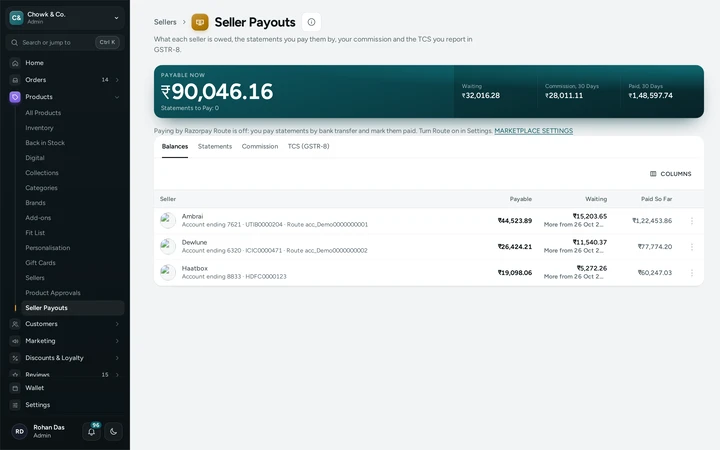Select Seller Payouts in sidebar
720x450 pixels.
click(71, 308)
